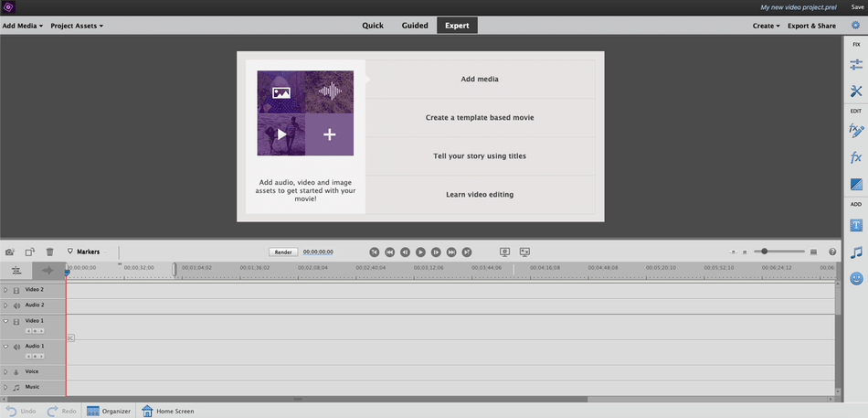Open the Effects fx panel icon
Screen dimensions: 868x418
click(x=856, y=157)
